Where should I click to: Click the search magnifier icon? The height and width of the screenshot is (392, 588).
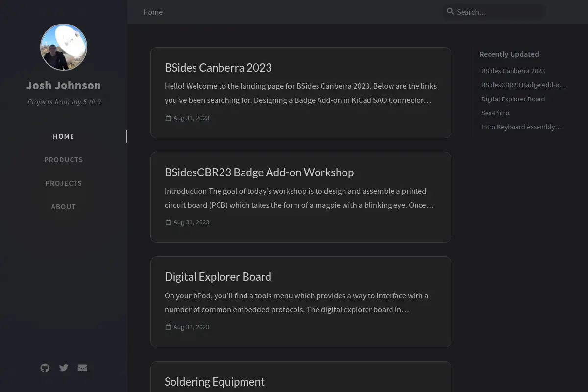pyautogui.click(x=450, y=11)
